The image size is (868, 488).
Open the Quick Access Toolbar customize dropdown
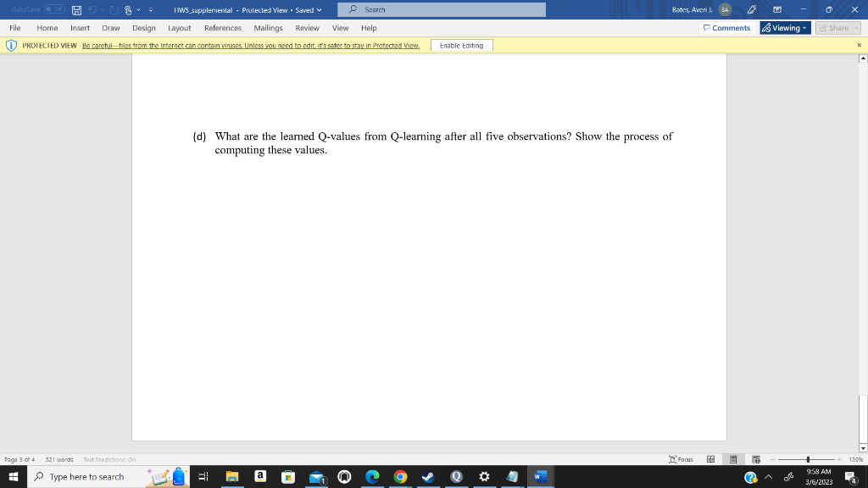tap(151, 9)
